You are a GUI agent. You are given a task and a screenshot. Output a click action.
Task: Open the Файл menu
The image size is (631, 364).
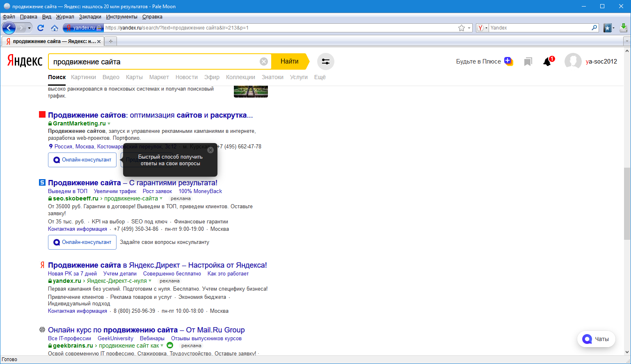coord(9,17)
